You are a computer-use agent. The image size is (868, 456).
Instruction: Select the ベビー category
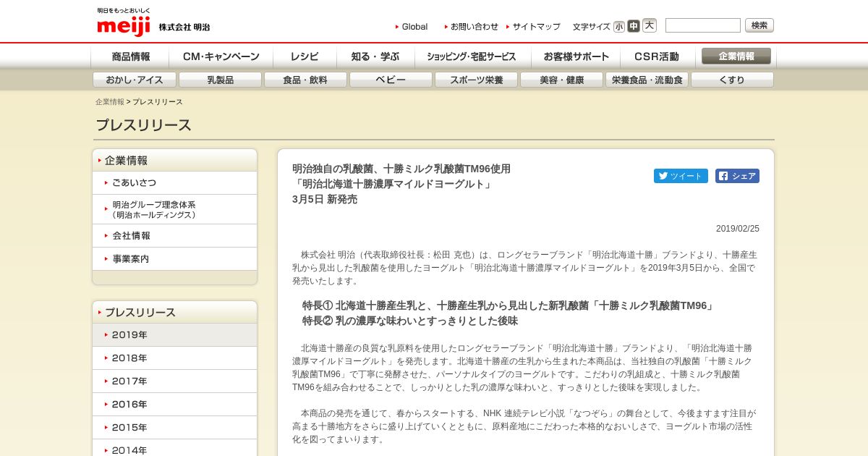391,80
